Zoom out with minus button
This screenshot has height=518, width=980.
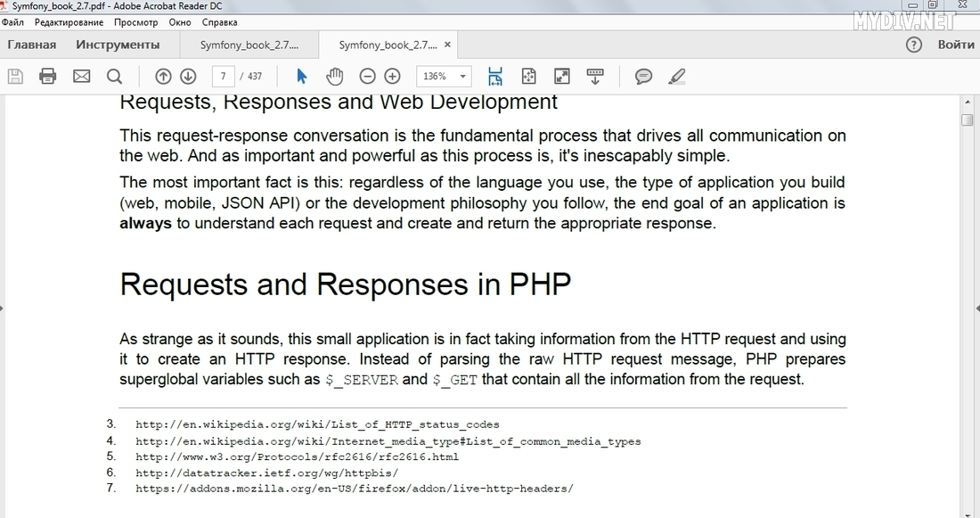367,77
